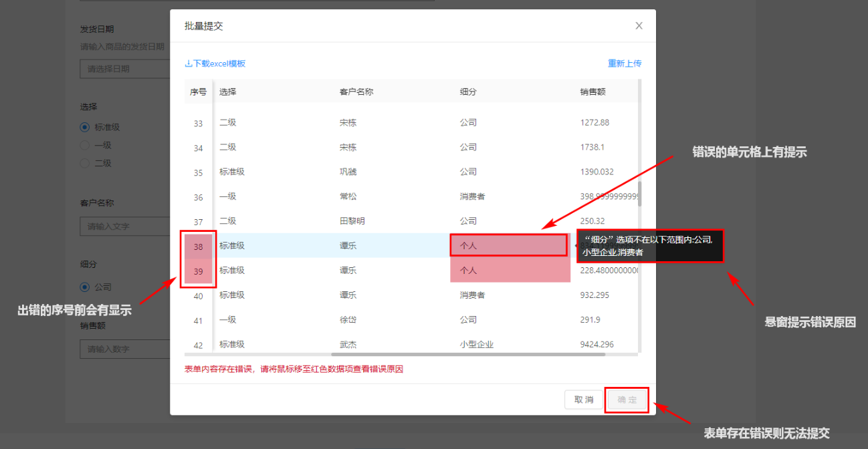
Task: Choose the 二级 radio option
Action: (85, 163)
